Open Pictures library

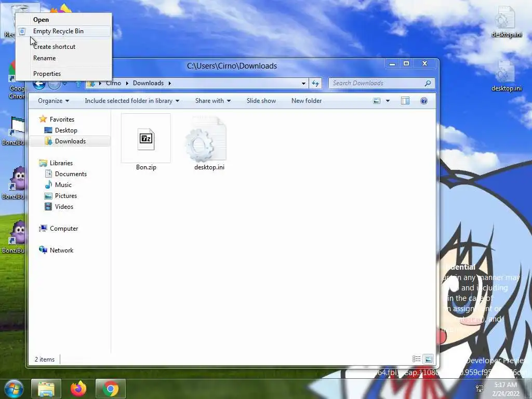click(66, 196)
